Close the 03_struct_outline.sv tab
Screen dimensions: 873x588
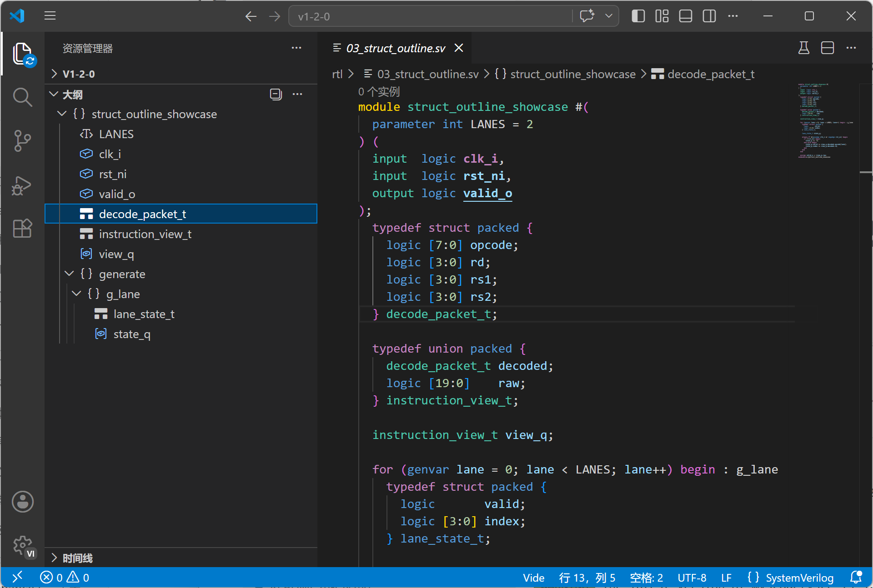(x=459, y=48)
